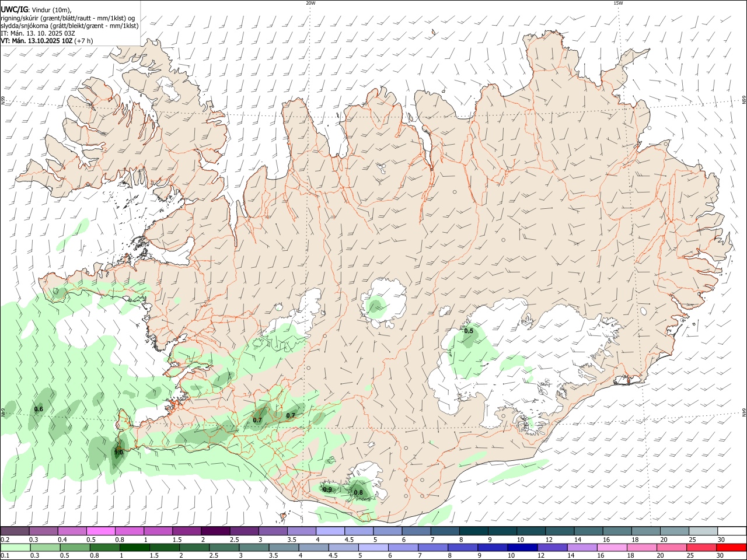The image size is (747, 560).
Task: Pick the violet rain swatch starting at 12
Action: click(551, 547)
